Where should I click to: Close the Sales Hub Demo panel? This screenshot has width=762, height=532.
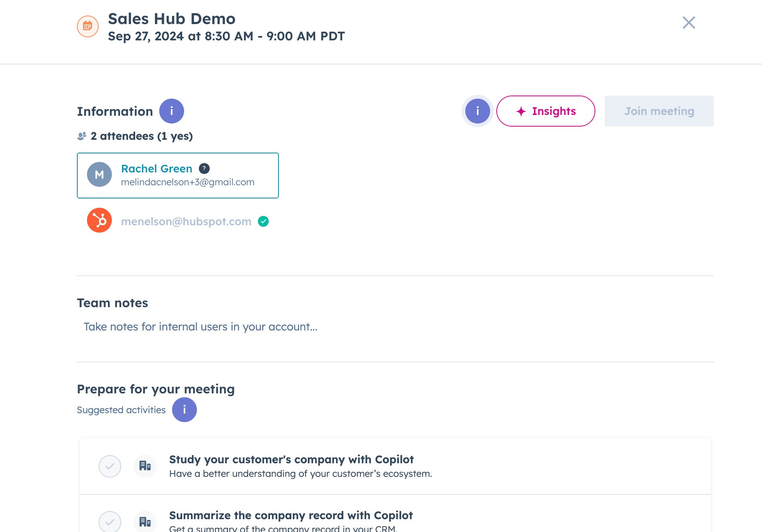click(689, 23)
